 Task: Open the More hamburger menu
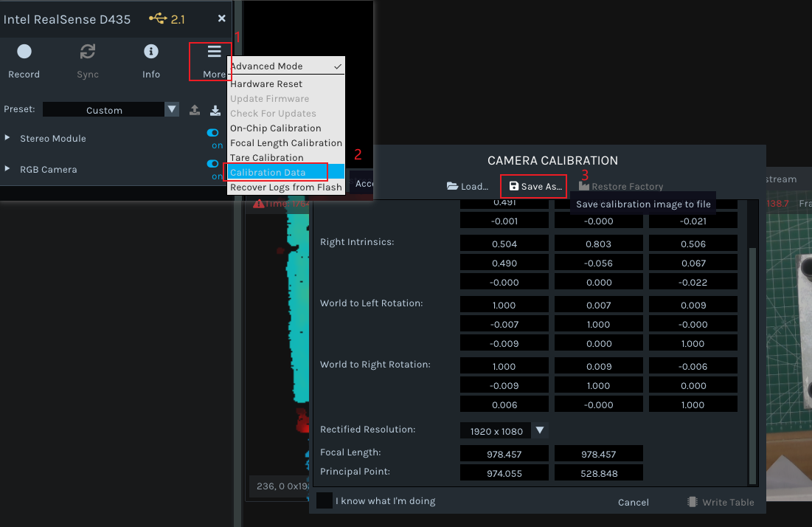(214, 52)
